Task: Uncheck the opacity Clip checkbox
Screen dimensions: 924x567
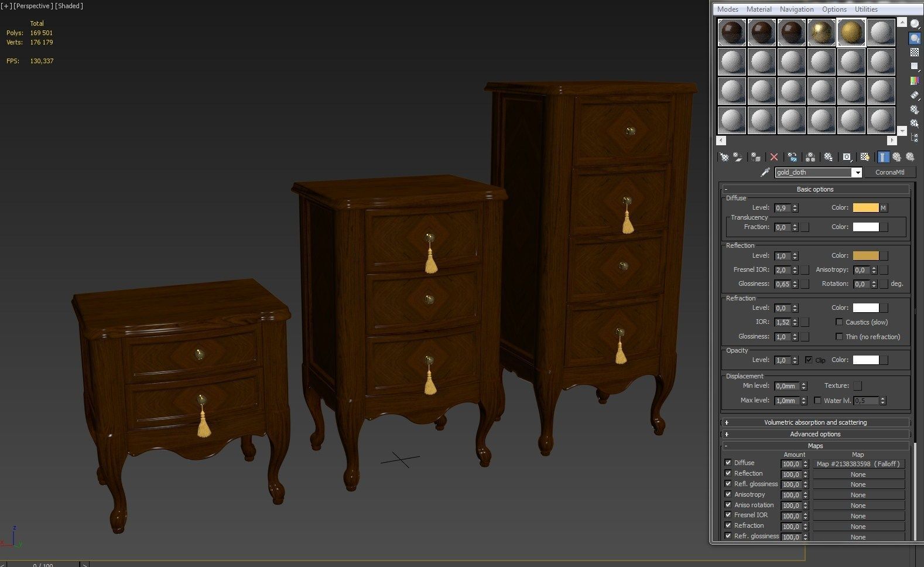Action: 809,360
